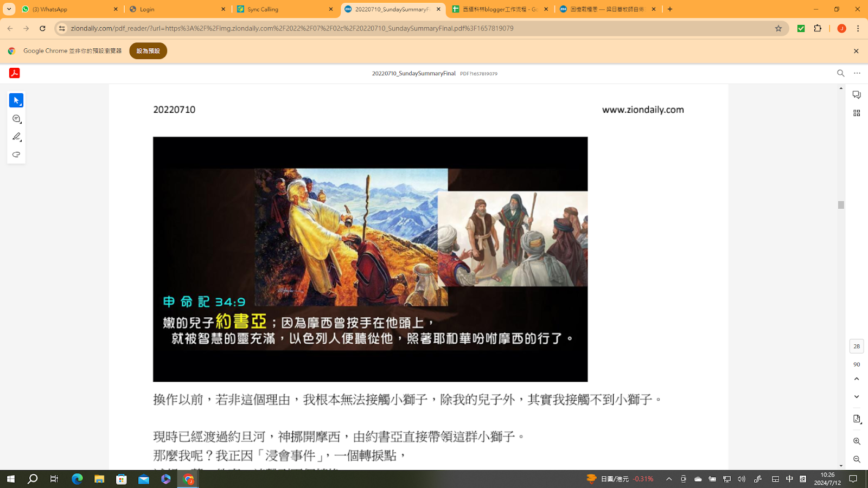Open Microsoft Store from taskbar

[x=122, y=479]
